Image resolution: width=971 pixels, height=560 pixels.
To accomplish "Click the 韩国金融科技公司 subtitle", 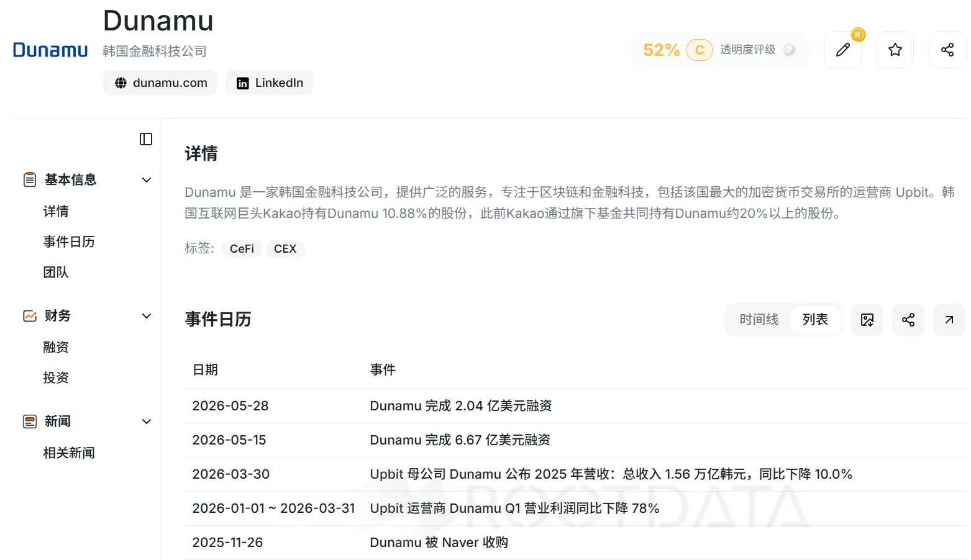I will coord(155,51).
